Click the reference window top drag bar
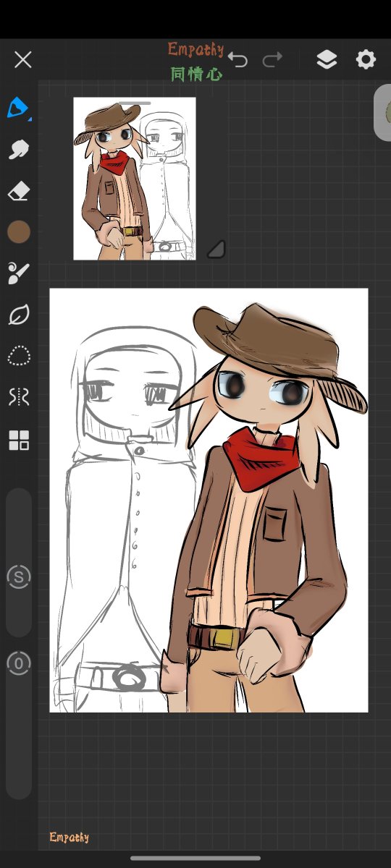The height and width of the screenshot is (868, 391). coord(135,103)
